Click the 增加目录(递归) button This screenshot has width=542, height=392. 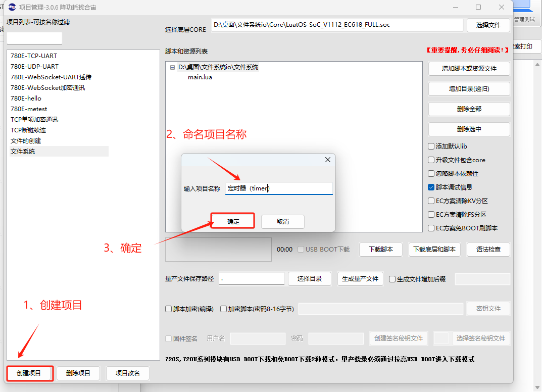(469, 89)
